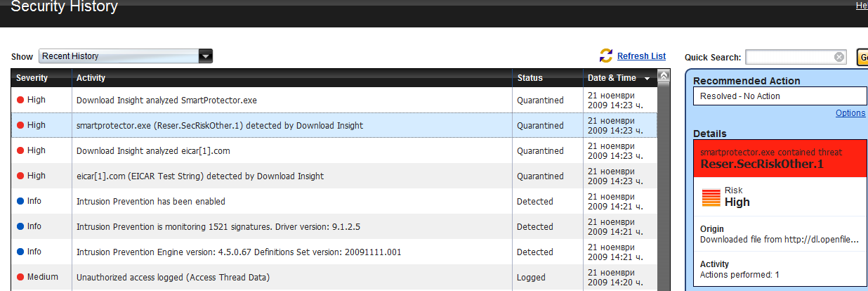Open the Options link in Recommended Action

click(850, 113)
